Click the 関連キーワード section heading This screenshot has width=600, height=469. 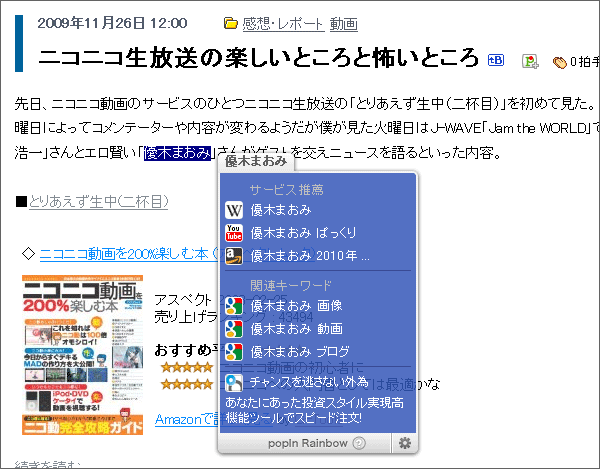291,285
